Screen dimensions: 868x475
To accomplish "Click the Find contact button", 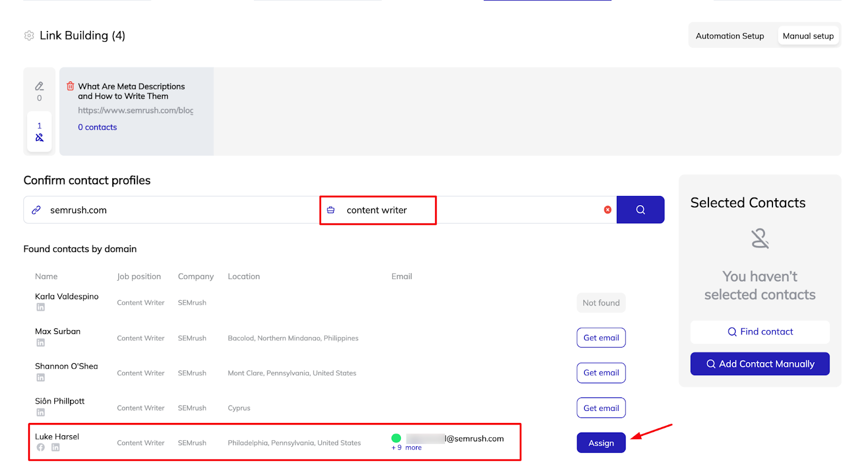I will pos(760,332).
